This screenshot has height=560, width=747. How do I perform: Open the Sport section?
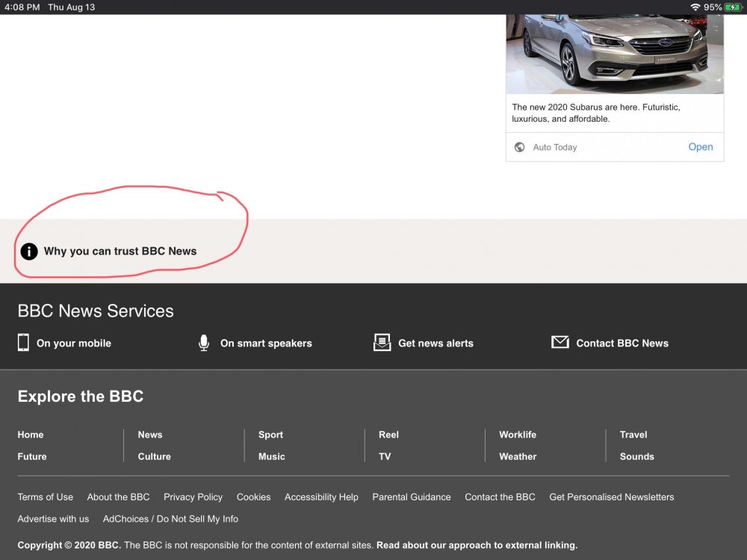(270, 435)
